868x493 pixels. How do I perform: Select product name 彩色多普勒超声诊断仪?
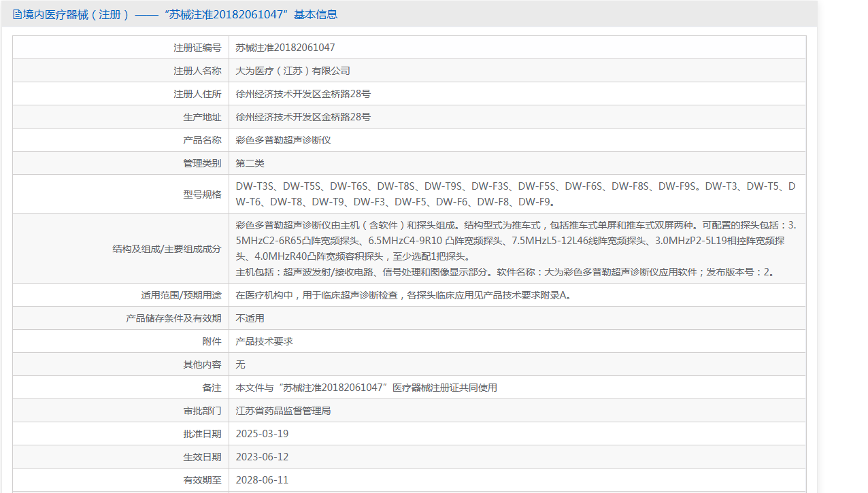pos(283,140)
